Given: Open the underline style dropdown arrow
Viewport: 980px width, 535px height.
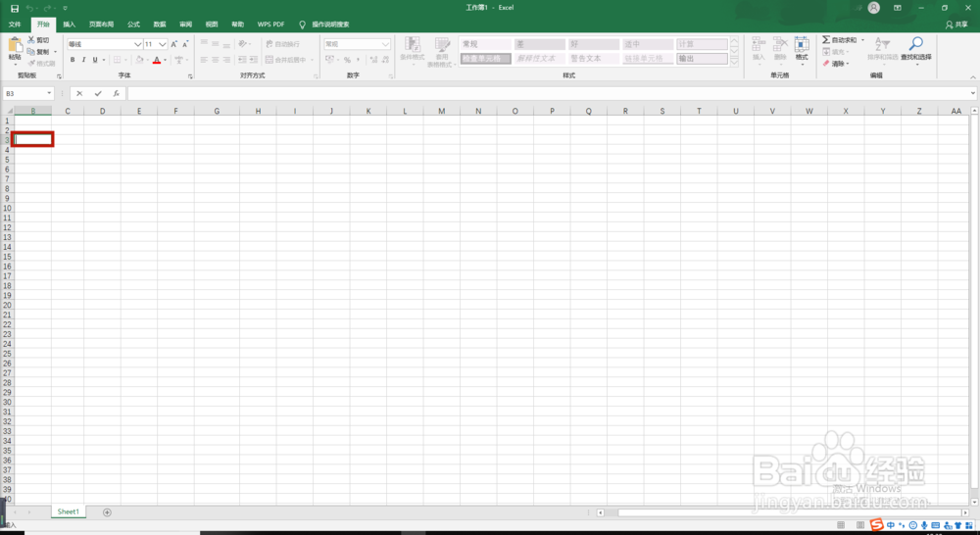Looking at the screenshot, I should click(103, 60).
